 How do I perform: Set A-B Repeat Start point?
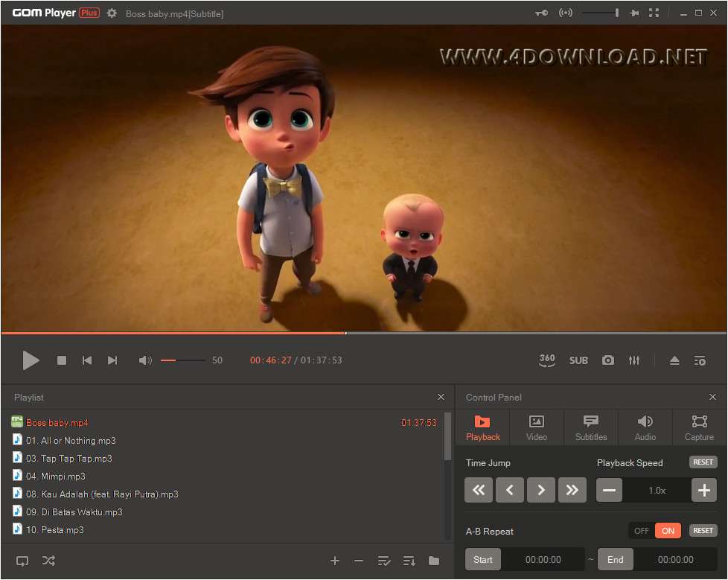point(483,560)
